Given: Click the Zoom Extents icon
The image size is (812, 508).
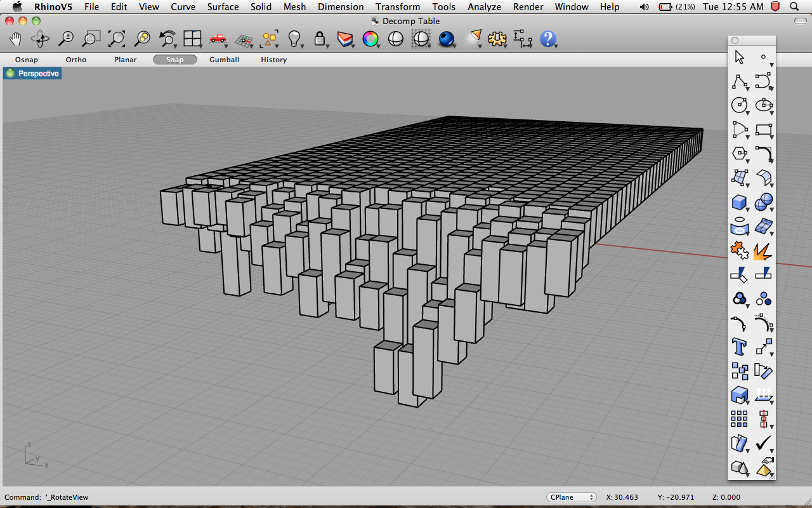Looking at the screenshot, I should point(117,39).
